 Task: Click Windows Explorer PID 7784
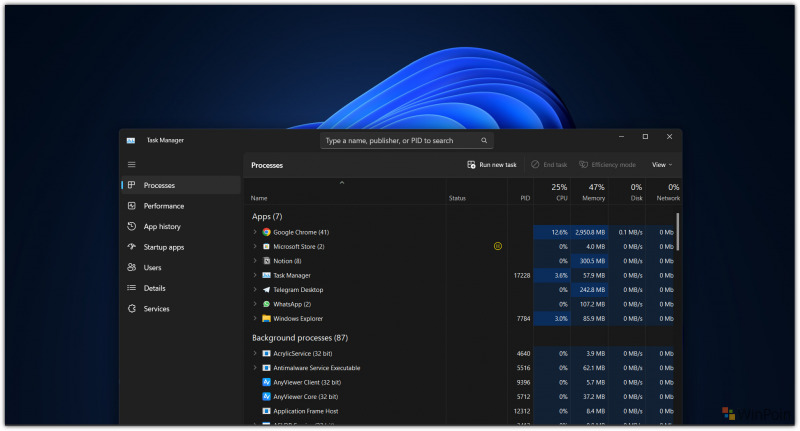(523, 318)
